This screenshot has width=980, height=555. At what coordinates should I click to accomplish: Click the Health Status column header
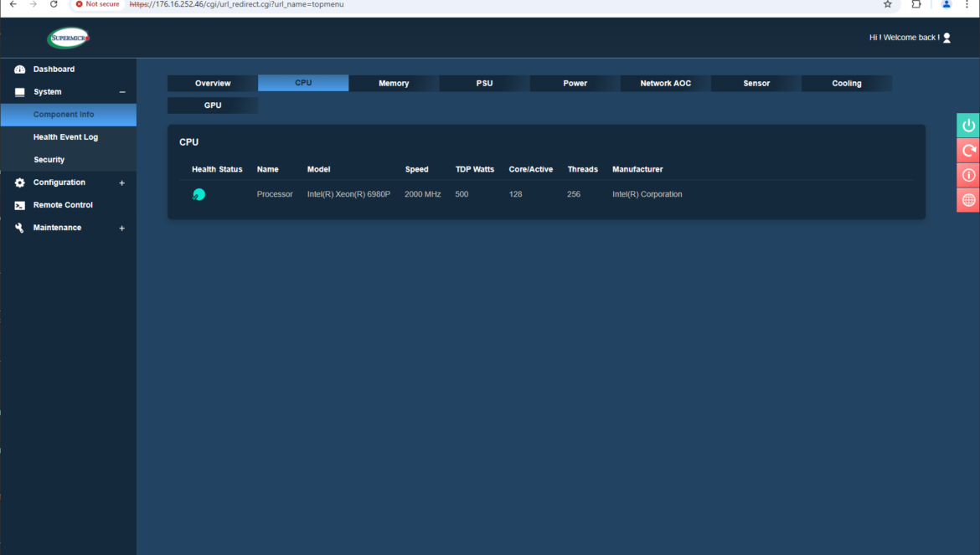[217, 169]
